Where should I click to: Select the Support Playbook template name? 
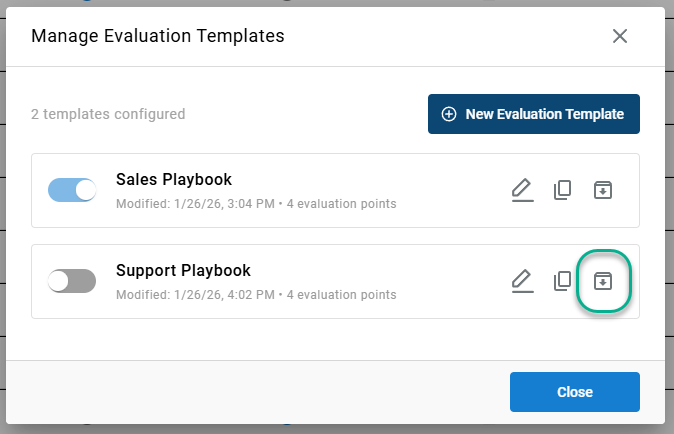(183, 270)
